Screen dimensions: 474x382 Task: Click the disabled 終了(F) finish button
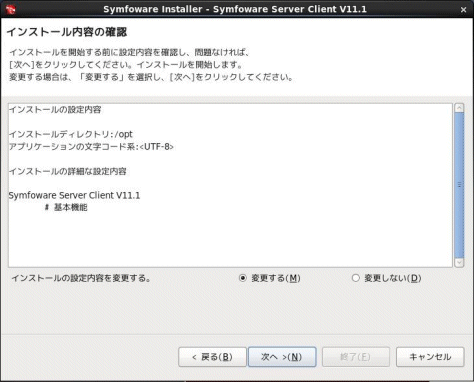tap(356, 357)
